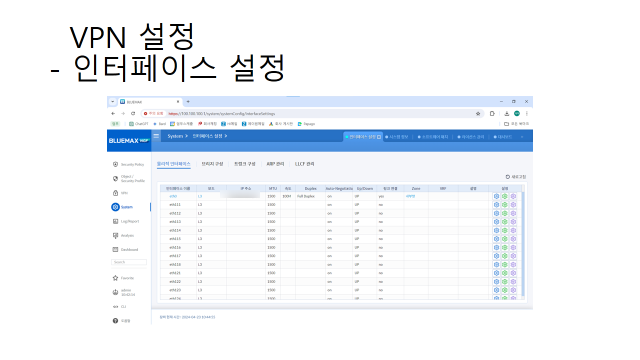Click the purple settings icon in eth0 row
The image size is (640, 360).
513,196
